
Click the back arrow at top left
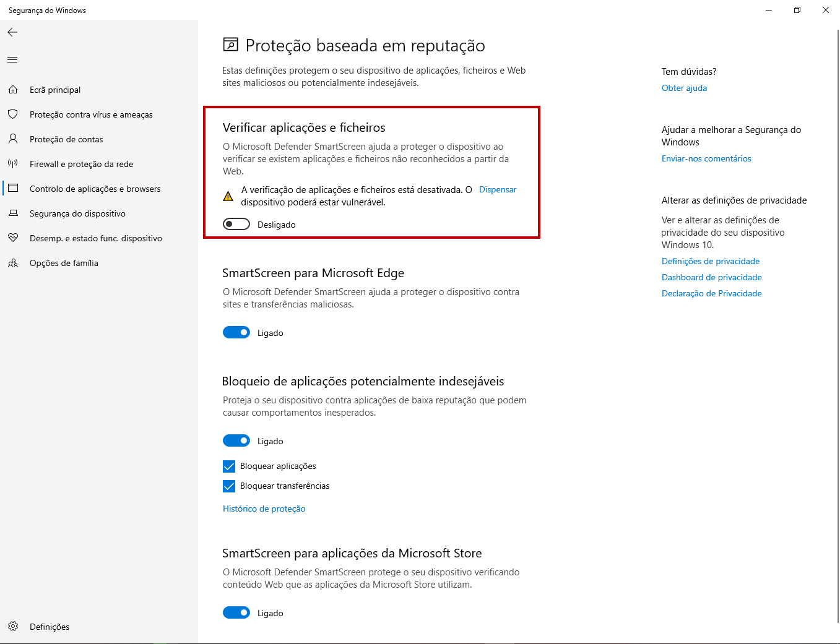point(12,32)
